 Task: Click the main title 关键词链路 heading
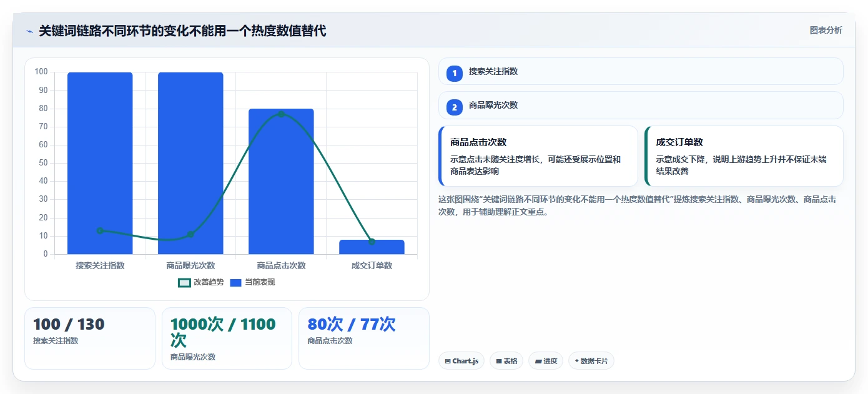[x=182, y=31]
